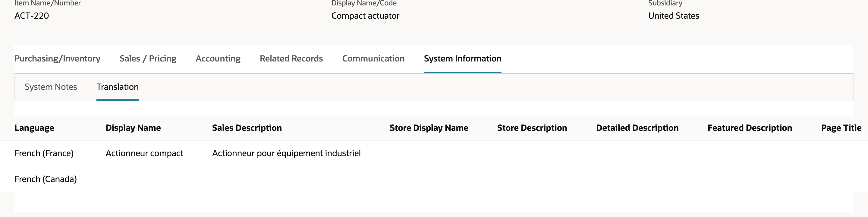This screenshot has height=217, width=868.
Task: Select the French (France) language cell
Action: [x=44, y=153]
